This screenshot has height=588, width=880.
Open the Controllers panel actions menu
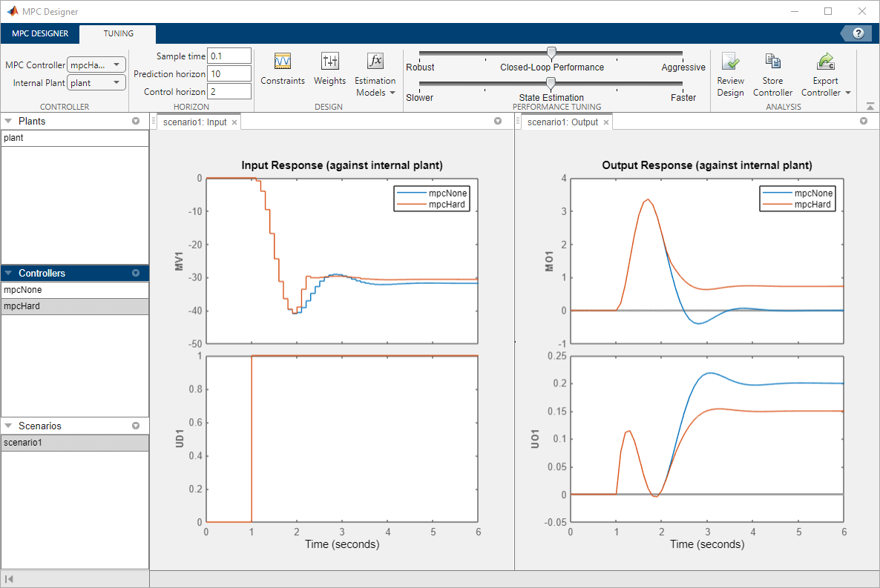coord(136,274)
